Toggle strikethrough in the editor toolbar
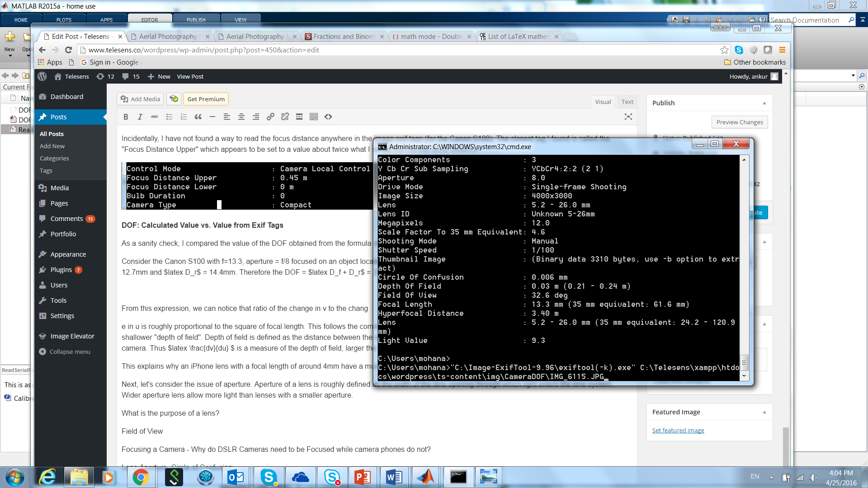Viewport: 868px width, 488px height. [x=155, y=117]
